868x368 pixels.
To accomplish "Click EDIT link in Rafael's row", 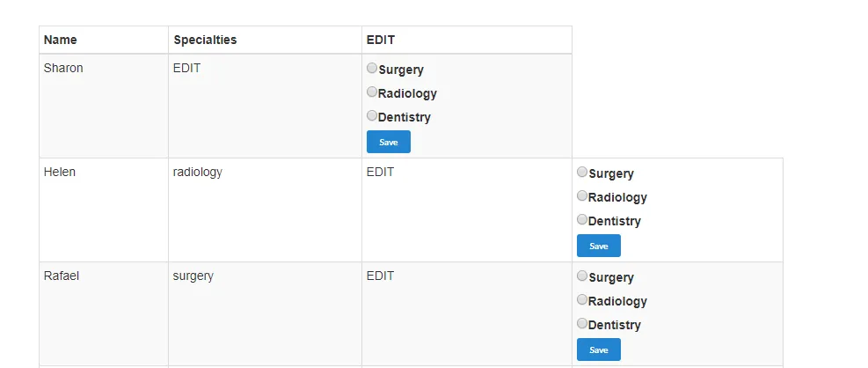I will click(x=380, y=276).
